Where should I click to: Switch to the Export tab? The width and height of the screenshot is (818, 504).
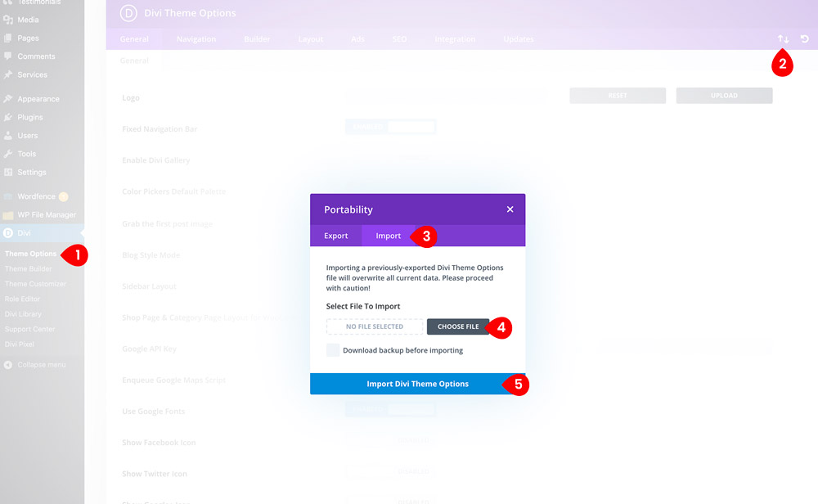click(336, 236)
